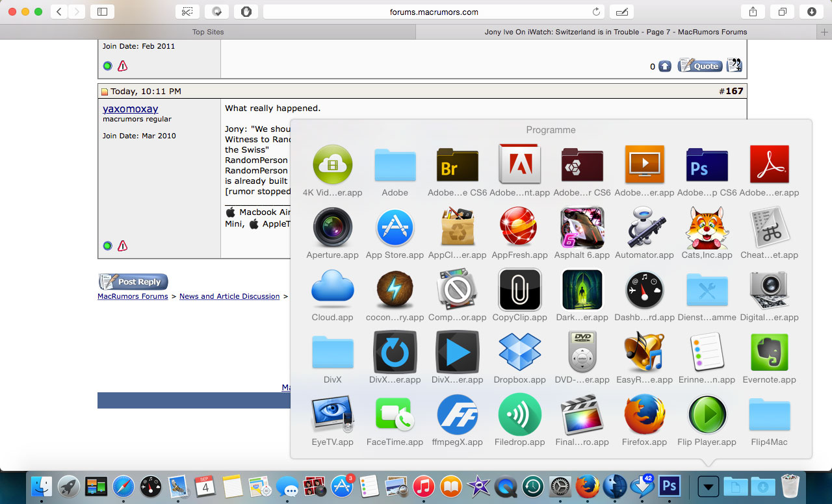Open Trash in the Dock

click(x=790, y=486)
